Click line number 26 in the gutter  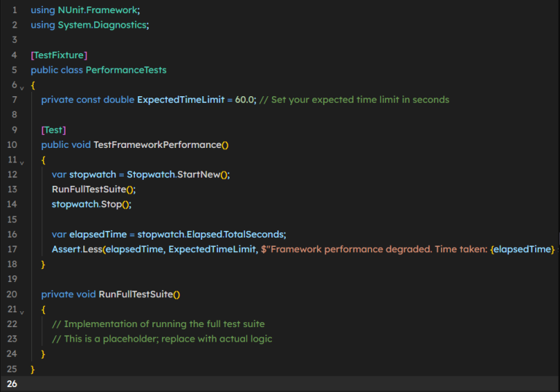tap(12, 384)
